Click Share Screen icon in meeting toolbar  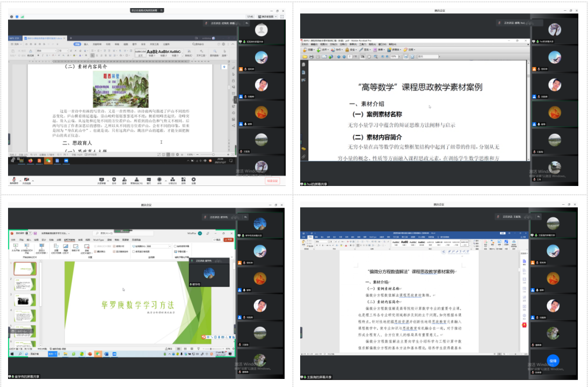(x=101, y=180)
